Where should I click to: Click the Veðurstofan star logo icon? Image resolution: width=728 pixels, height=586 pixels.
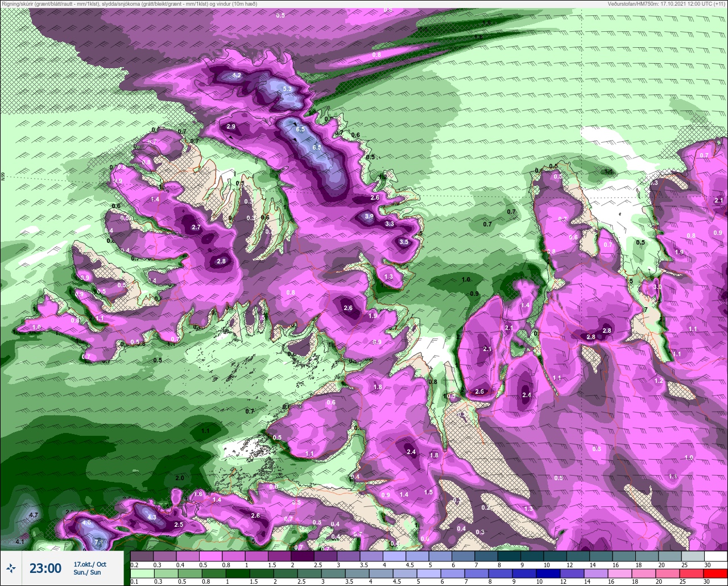coord(11,568)
